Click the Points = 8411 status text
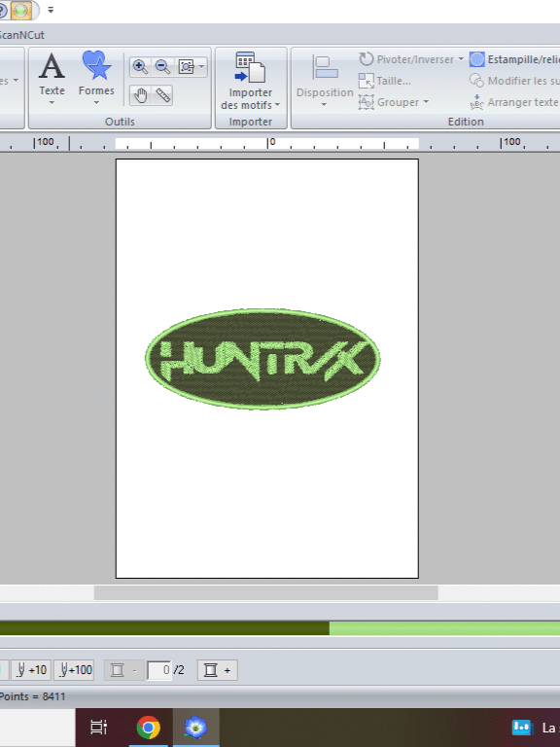The width and height of the screenshot is (560, 747). point(32,696)
